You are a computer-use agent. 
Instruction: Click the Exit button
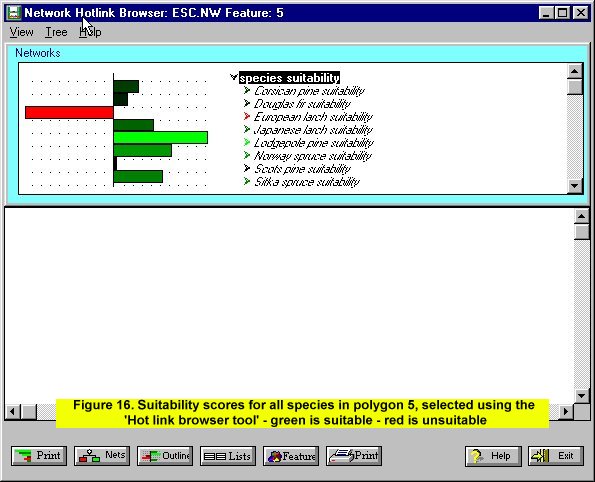pyautogui.click(x=556, y=456)
